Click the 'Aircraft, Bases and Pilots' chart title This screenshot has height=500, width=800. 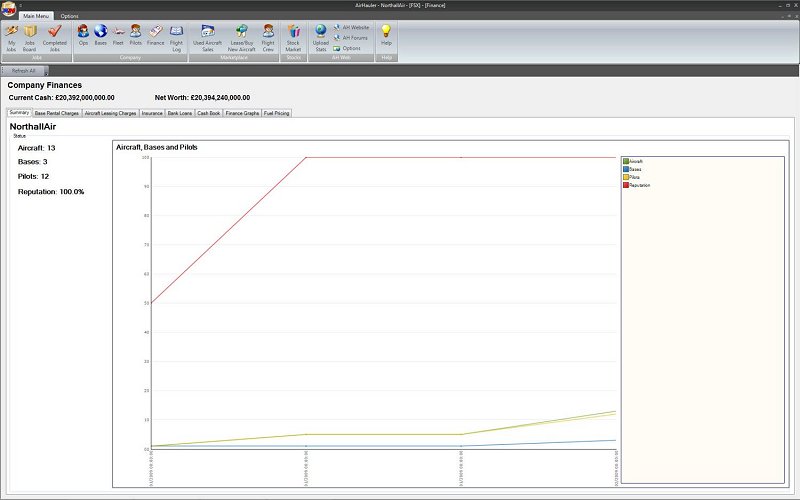(157, 147)
